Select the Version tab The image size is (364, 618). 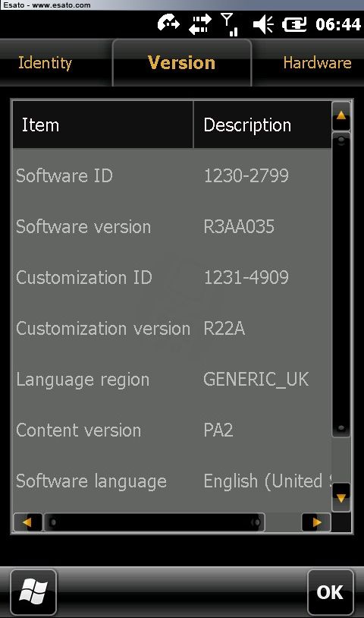(x=182, y=63)
